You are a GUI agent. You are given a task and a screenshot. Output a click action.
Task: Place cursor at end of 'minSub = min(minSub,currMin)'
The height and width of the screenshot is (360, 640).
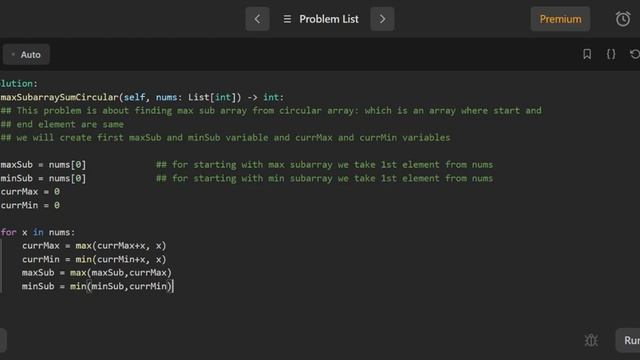(x=173, y=286)
